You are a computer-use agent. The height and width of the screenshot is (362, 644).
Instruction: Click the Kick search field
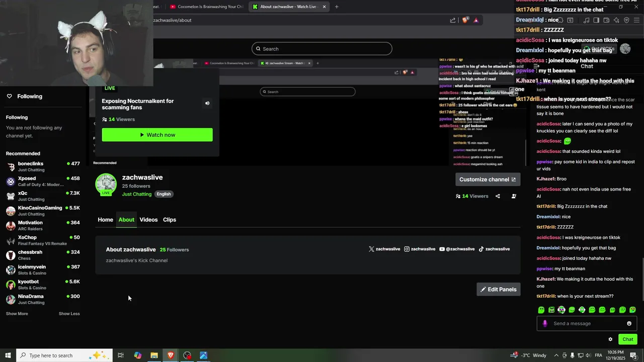point(322,49)
